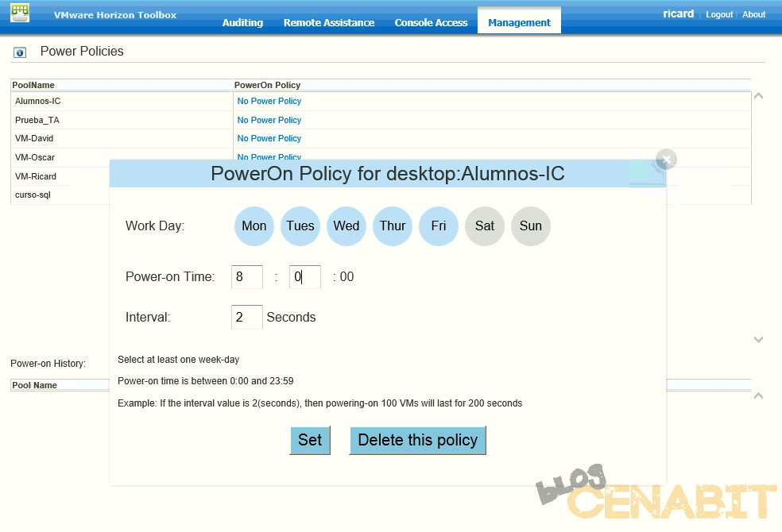Toggle Fri work day
This screenshot has width=782, height=532.
pos(439,226)
